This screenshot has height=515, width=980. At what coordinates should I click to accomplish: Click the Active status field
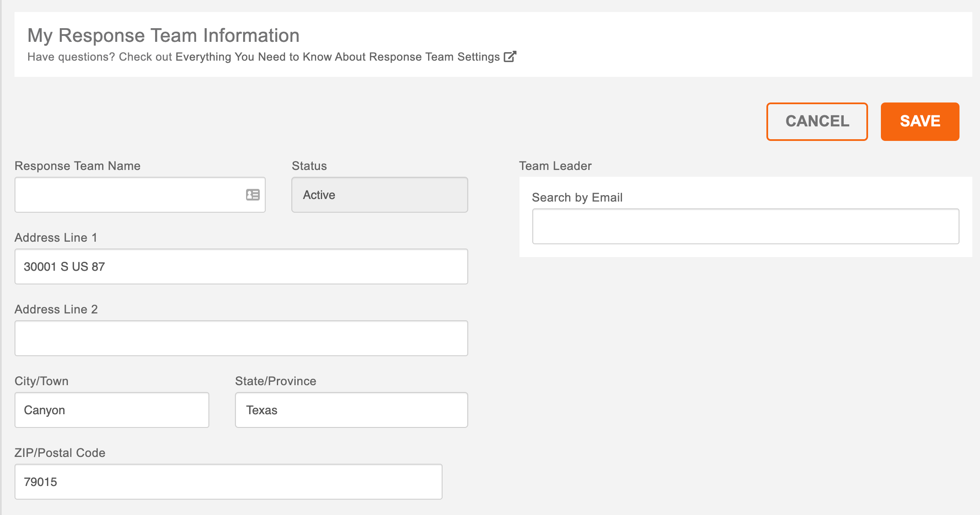click(379, 195)
